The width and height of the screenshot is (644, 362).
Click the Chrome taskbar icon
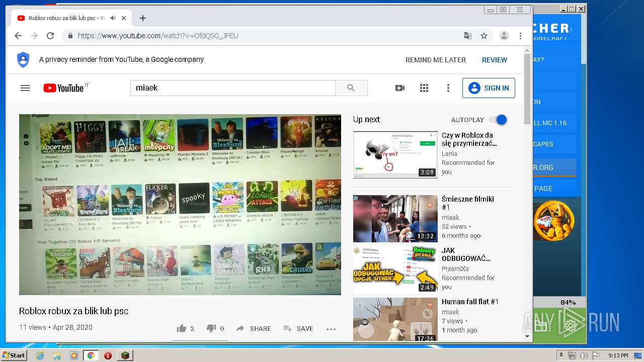click(91, 355)
